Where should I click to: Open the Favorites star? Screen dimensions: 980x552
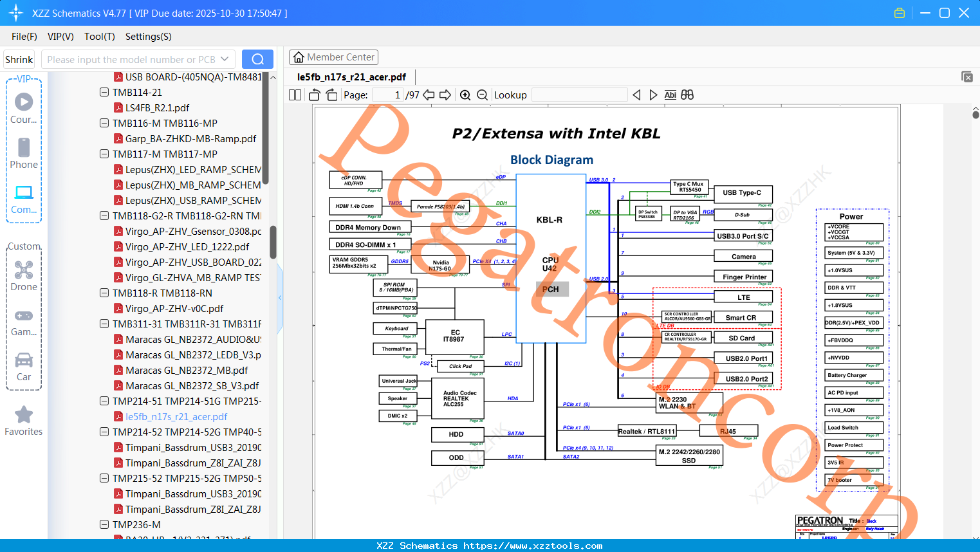click(24, 421)
